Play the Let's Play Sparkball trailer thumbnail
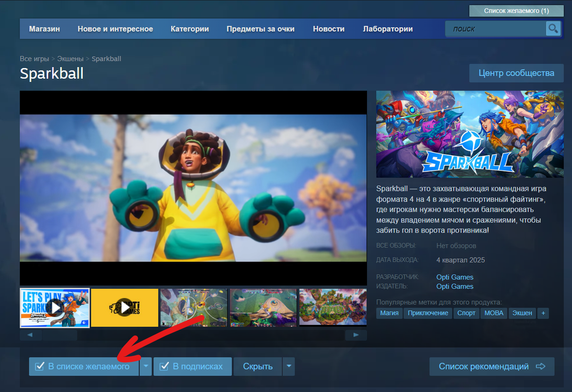The width and height of the screenshot is (572, 392). click(x=55, y=308)
